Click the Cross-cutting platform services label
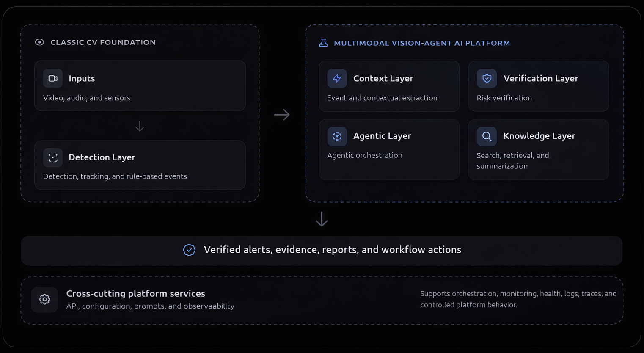Screen dimensions: 644x353 click(135, 293)
